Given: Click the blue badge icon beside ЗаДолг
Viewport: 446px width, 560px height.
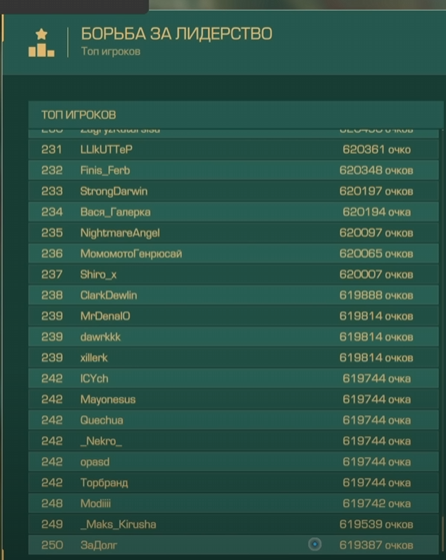Looking at the screenshot, I should coord(315,544).
